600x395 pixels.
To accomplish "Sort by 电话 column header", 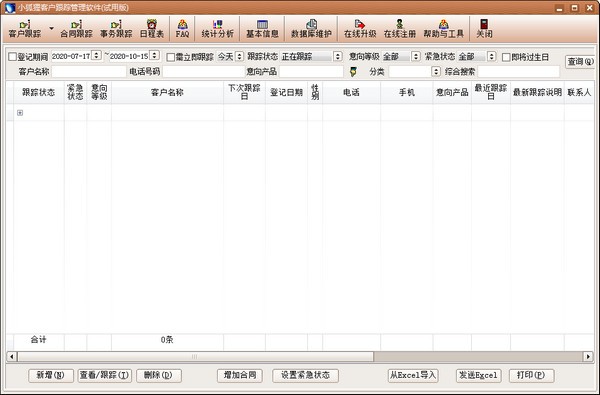I will (351, 92).
